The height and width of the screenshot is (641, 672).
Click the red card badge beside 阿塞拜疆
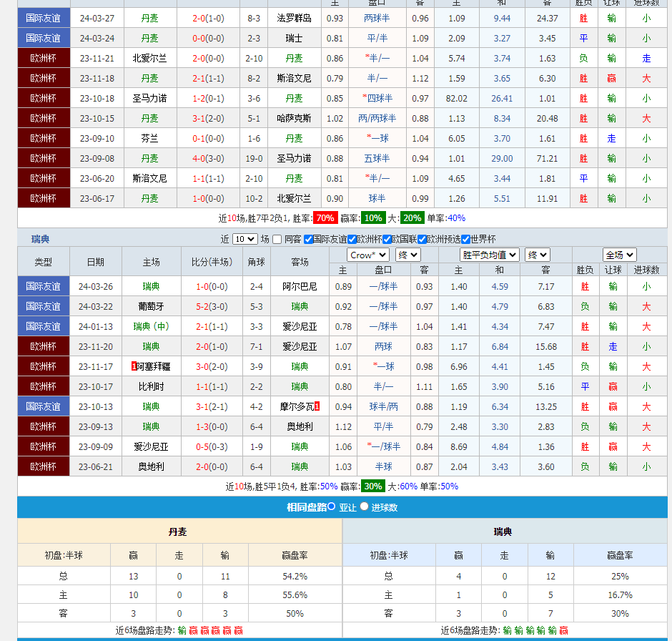pos(134,366)
